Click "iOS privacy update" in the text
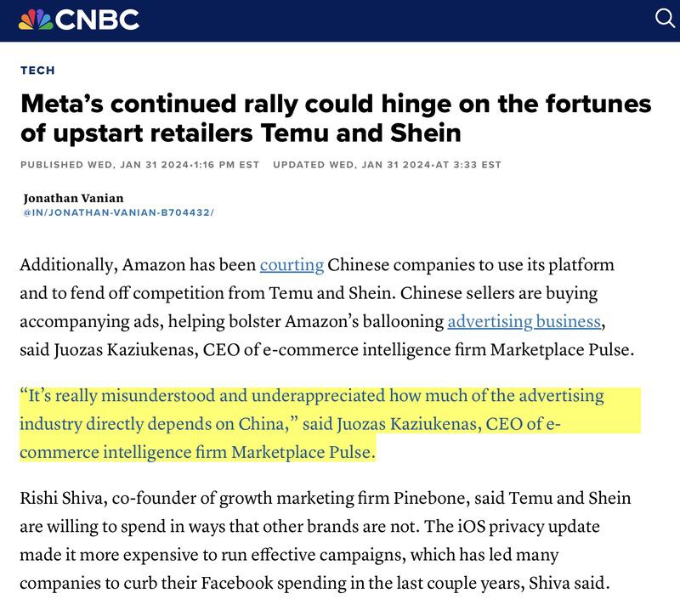 click(544, 527)
